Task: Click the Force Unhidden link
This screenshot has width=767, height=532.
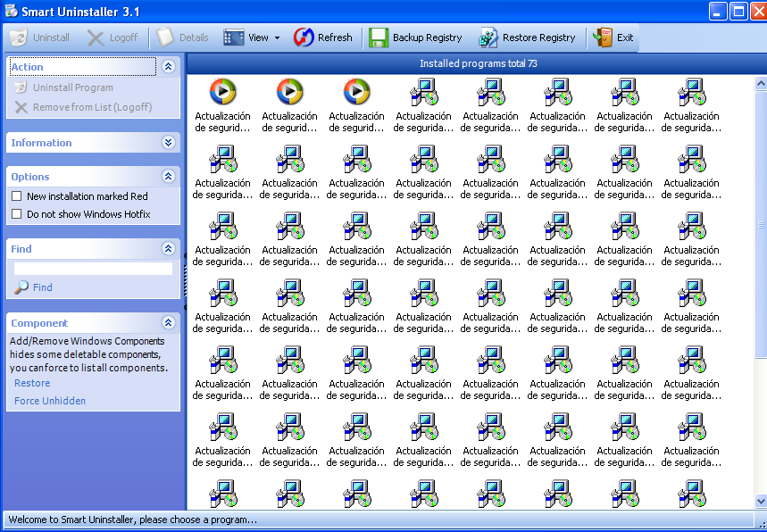Action: click(x=49, y=401)
